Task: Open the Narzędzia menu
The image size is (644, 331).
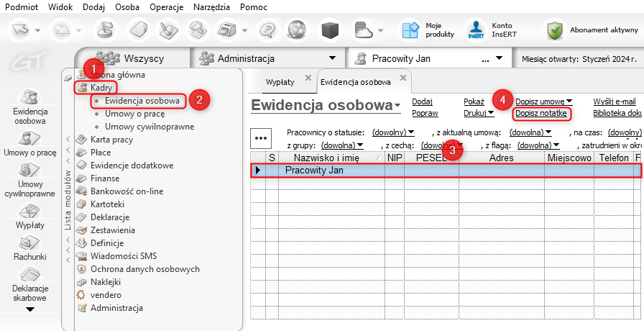Action: coord(211,7)
